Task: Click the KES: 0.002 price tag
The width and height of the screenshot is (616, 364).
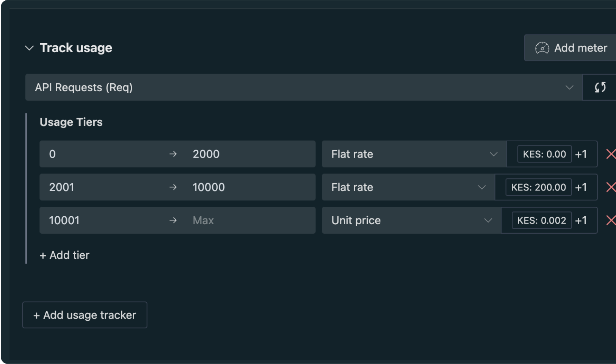Action: pos(541,220)
